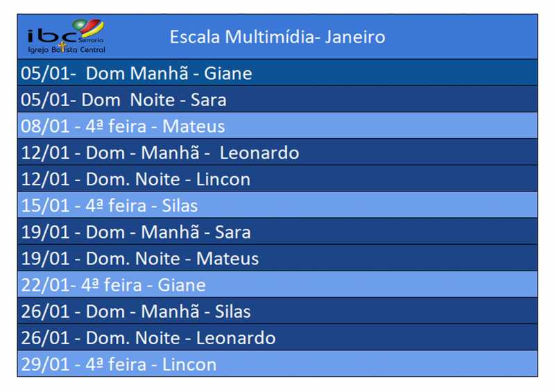Click the name Giane on 05/01
This screenshot has height=392, width=555.
(228, 74)
